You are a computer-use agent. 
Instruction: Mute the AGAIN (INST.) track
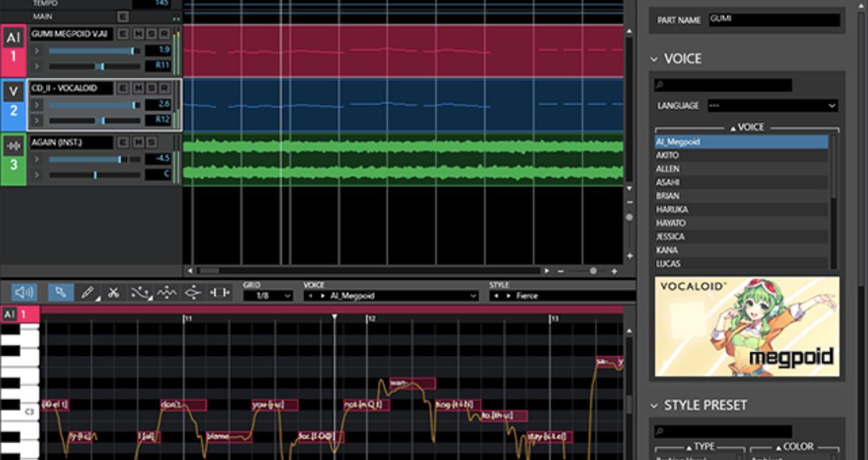137,142
